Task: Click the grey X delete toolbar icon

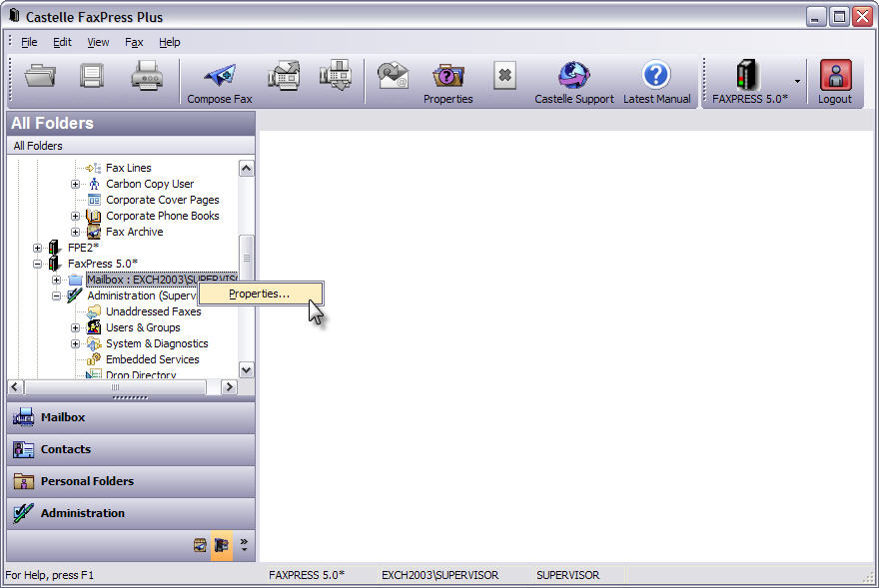Action: click(504, 76)
